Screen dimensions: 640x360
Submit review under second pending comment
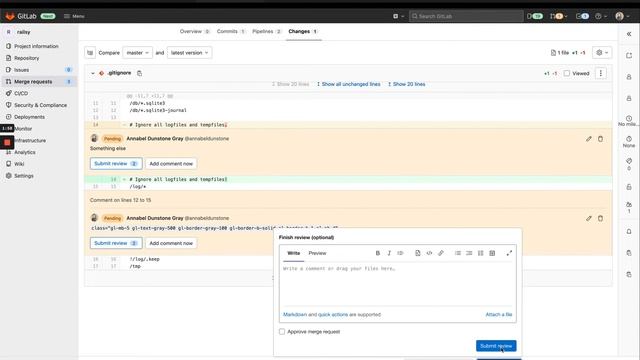click(x=116, y=243)
